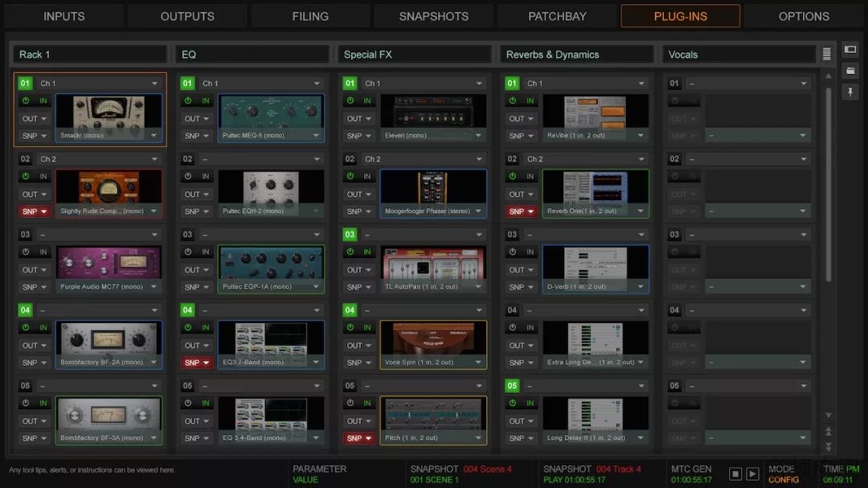Viewport: 868px width, 488px height.
Task: Click the scroll up arrow of rack list
Action: [828, 76]
